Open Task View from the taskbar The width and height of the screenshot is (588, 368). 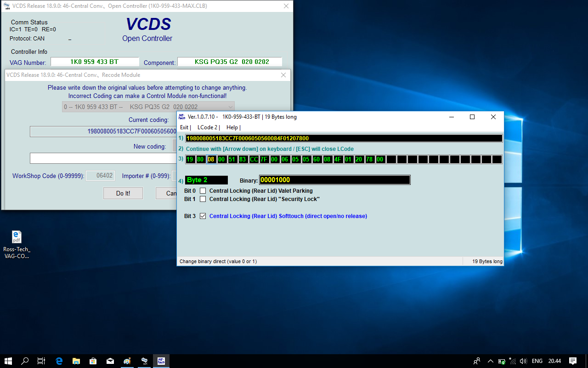(41, 361)
